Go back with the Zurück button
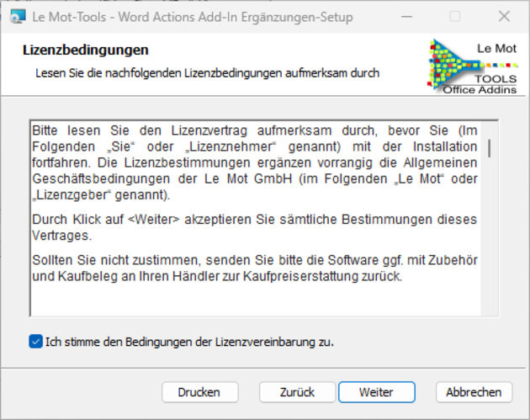This screenshot has width=530, height=420. point(297,392)
